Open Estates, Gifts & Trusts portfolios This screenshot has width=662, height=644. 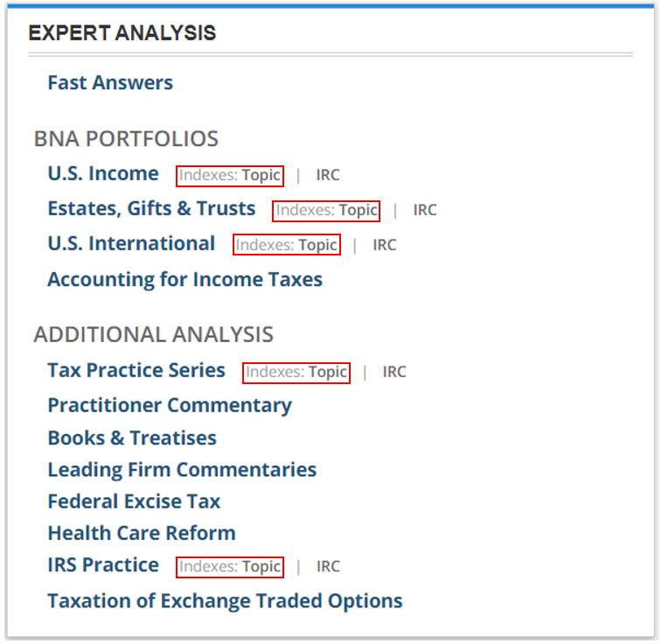(151, 209)
